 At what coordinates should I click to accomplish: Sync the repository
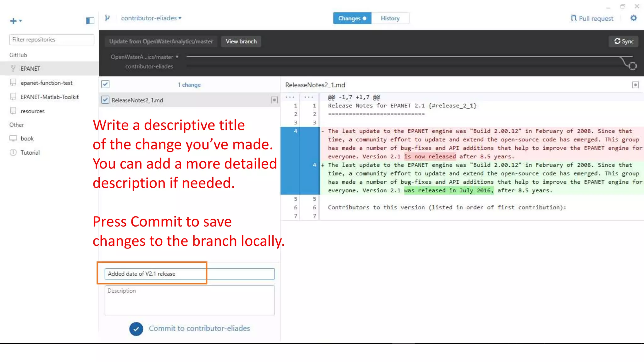tap(624, 41)
